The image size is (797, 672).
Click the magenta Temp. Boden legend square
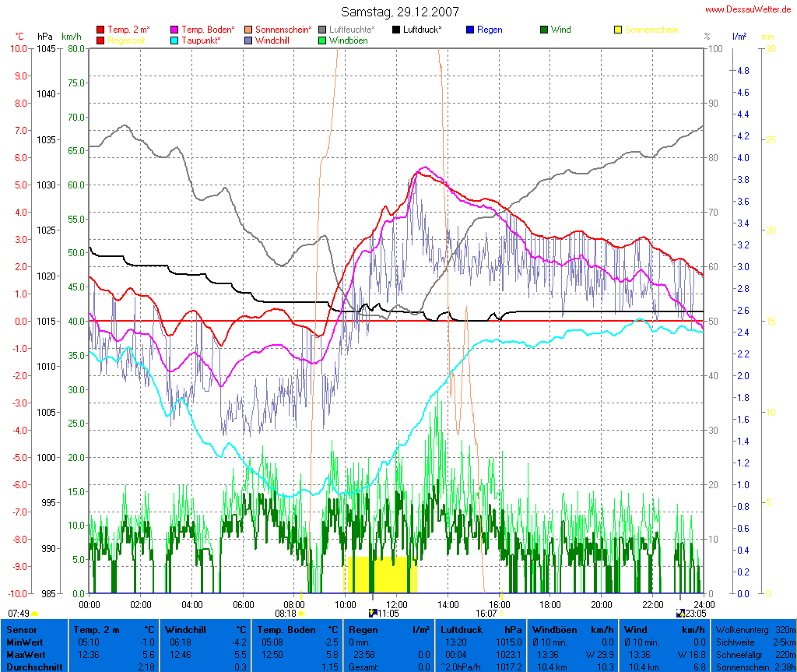tap(174, 30)
